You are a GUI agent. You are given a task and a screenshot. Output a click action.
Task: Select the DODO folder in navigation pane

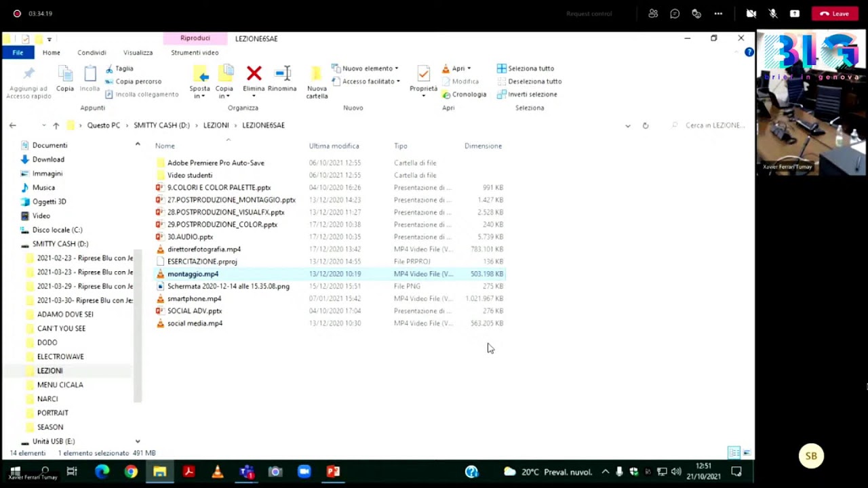pyautogui.click(x=47, y=342)
